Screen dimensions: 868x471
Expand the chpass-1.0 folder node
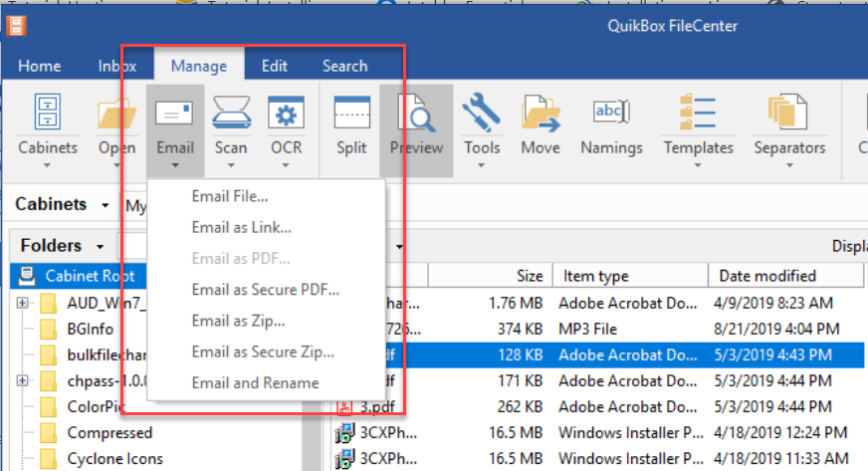(x=23, y=380)
